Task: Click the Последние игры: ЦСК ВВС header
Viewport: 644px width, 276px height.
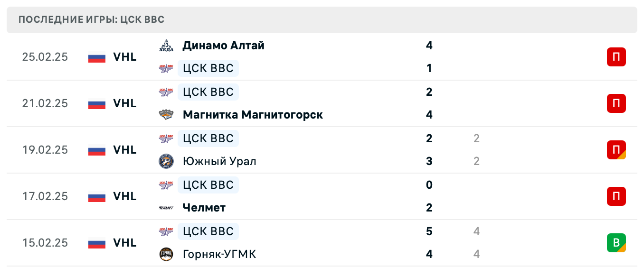Action: (x=91, y=20)
